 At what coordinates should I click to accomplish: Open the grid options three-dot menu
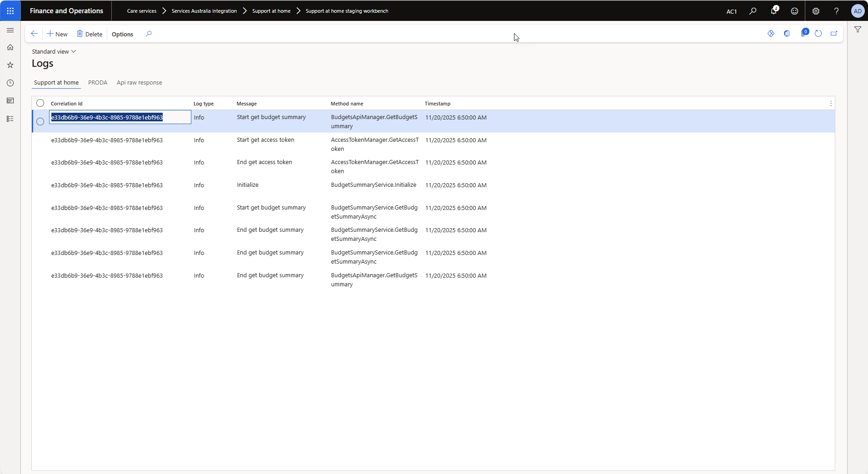[x=831, y=104]
